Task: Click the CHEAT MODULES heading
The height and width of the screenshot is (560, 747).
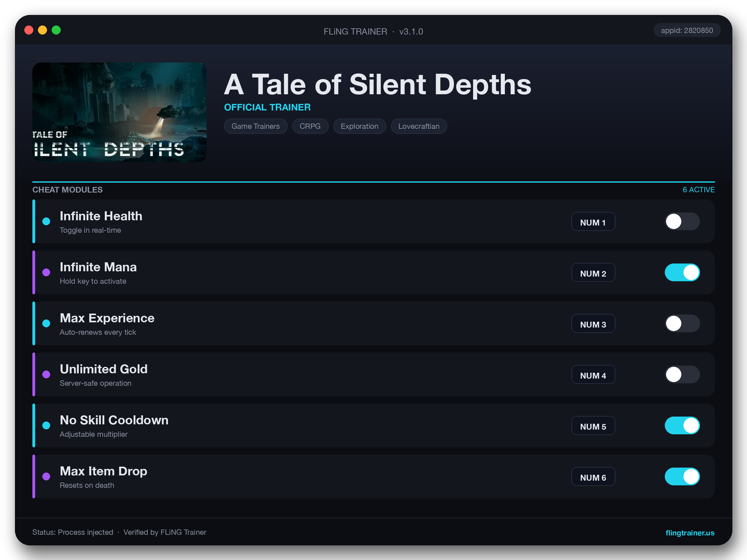Action: tap(68, 190)
